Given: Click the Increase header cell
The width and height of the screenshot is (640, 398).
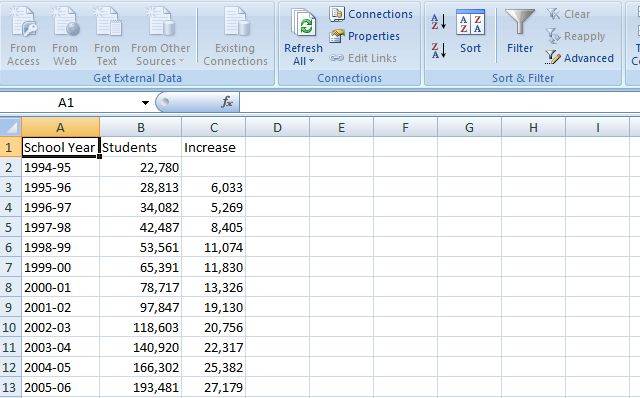Looking at the screenshot, I should 214,147.
